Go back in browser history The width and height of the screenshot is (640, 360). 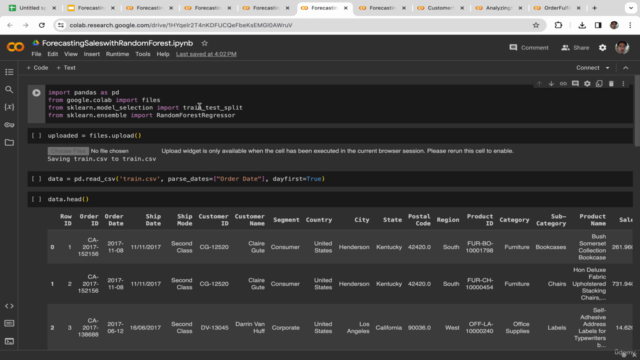10,25
